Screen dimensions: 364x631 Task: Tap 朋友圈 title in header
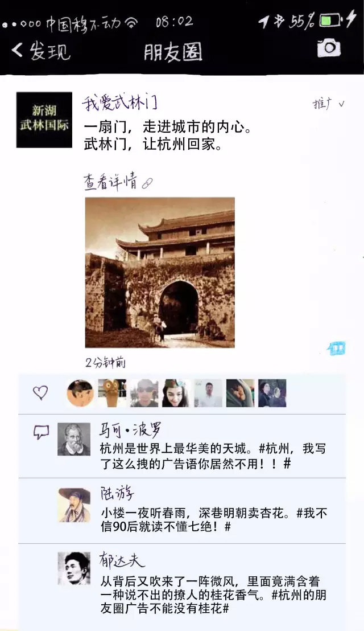click(173, 52)
